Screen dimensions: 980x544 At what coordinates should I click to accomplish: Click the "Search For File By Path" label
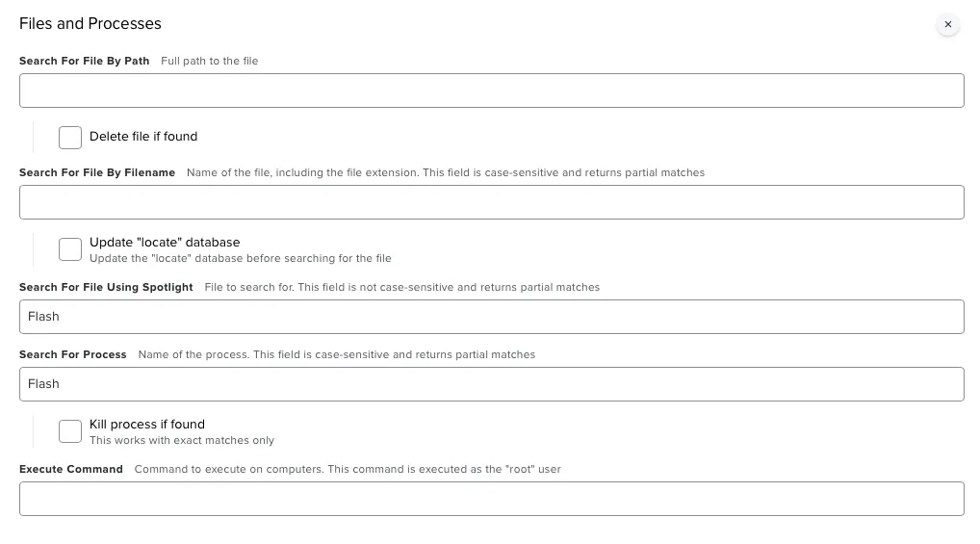pos(85,61)
